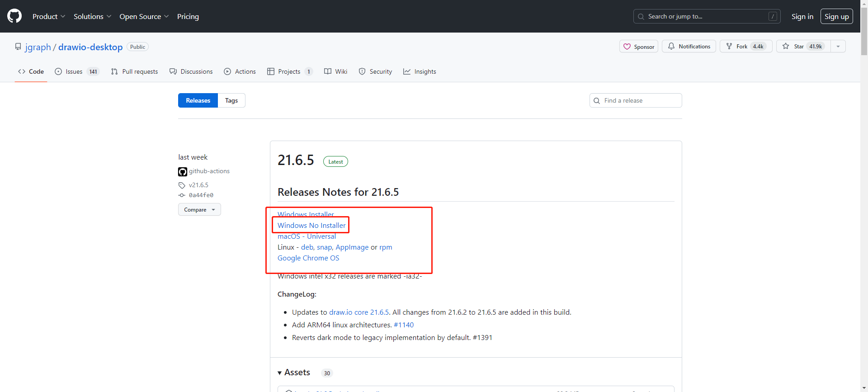
Task: Download the macOS - Universal link
Action: tap(307, 236)
